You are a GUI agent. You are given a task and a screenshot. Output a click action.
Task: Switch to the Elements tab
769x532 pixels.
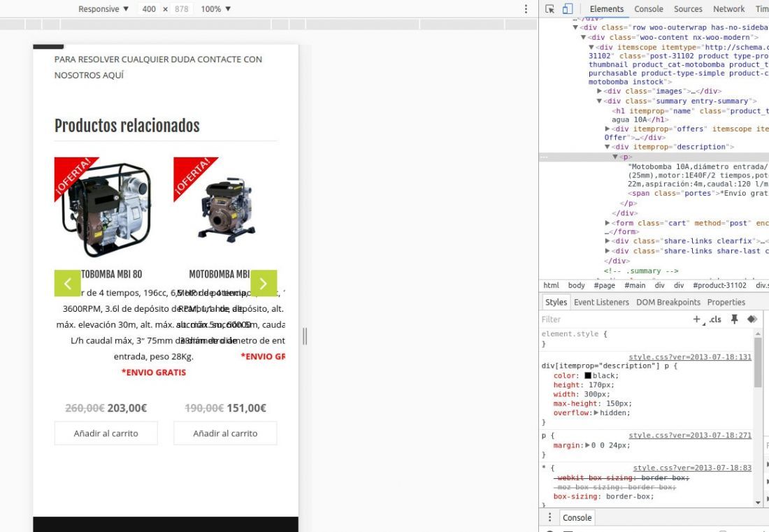pos(607,9)
